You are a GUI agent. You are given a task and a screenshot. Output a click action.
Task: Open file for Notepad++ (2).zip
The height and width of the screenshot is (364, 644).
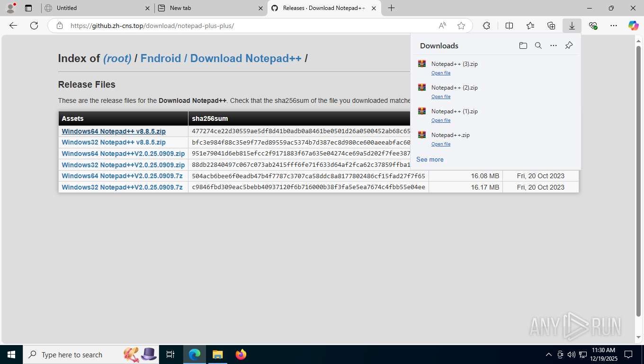pos(441,97)
